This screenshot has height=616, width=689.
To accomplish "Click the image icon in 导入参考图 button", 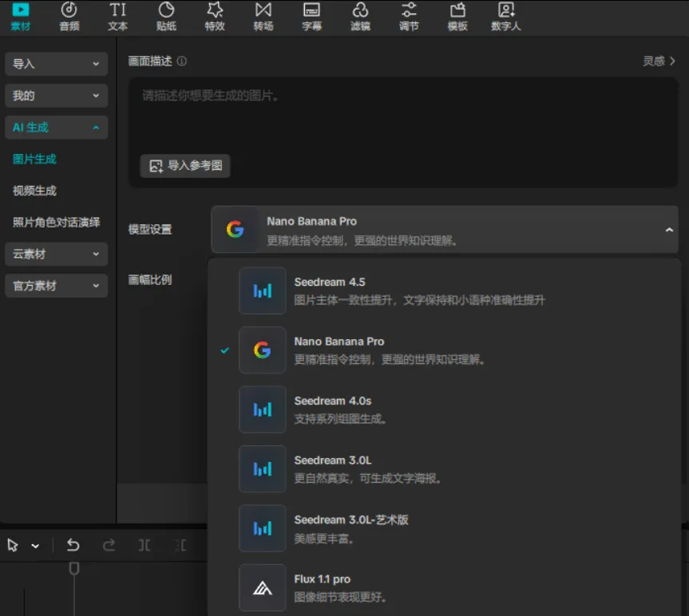I will pos(156,166).
